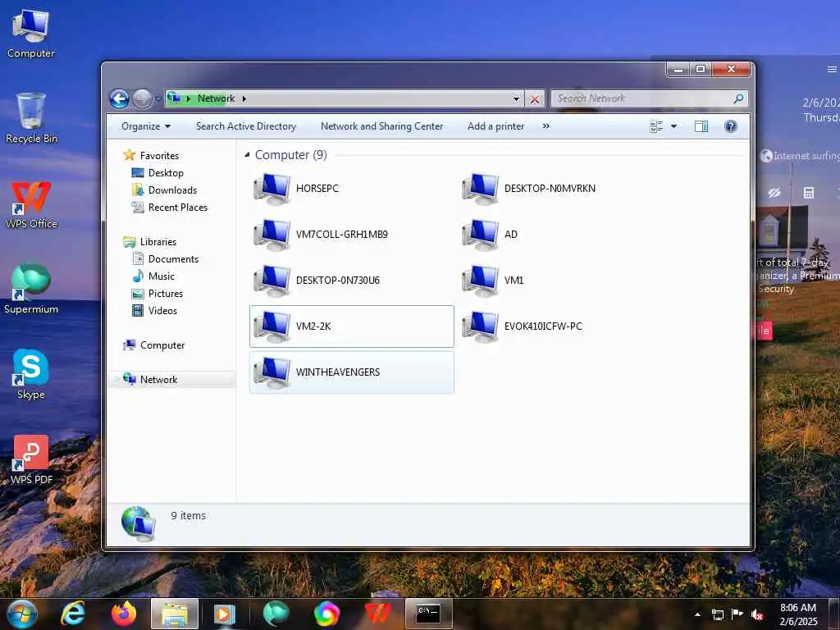Launch Internet Explorer from taskbar
This screenshot has width=840, height=630.
tap(72, 614)
